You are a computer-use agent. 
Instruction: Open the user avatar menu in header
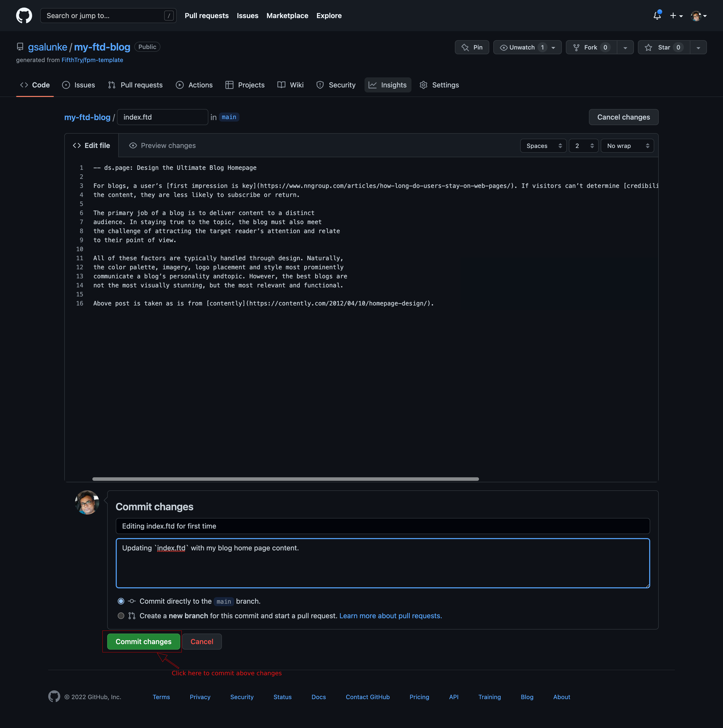[x=699, y=16]
